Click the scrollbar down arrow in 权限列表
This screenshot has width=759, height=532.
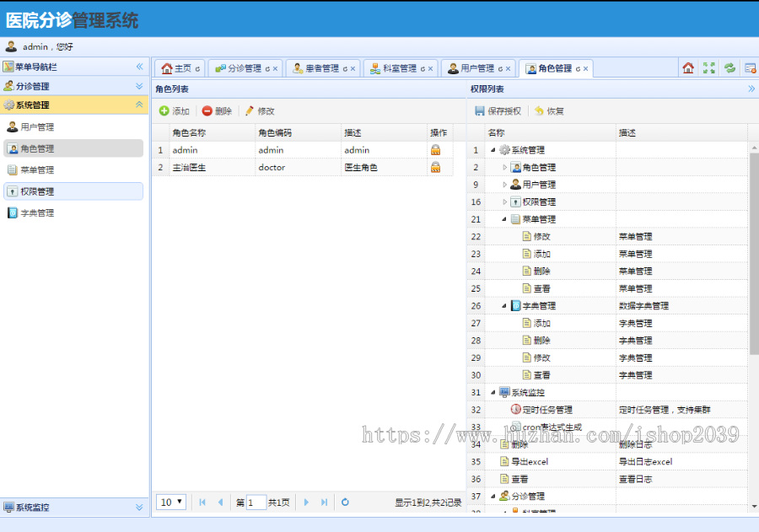(x=754, y=507)
